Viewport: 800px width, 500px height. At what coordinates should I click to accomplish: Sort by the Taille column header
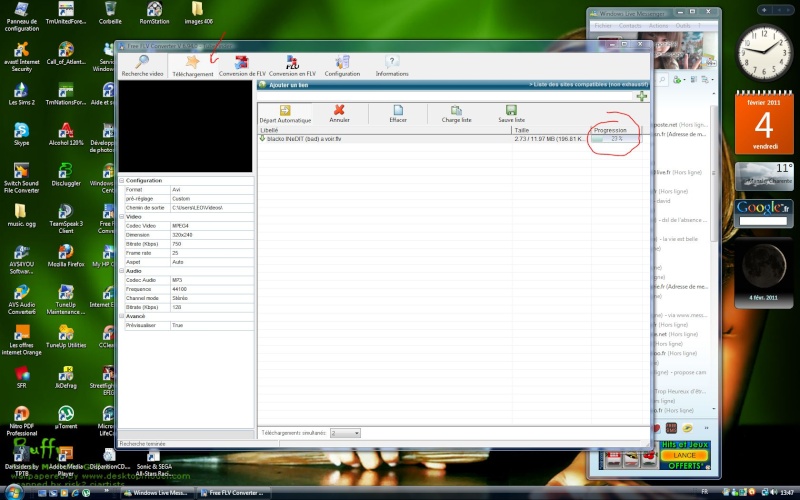552,130
